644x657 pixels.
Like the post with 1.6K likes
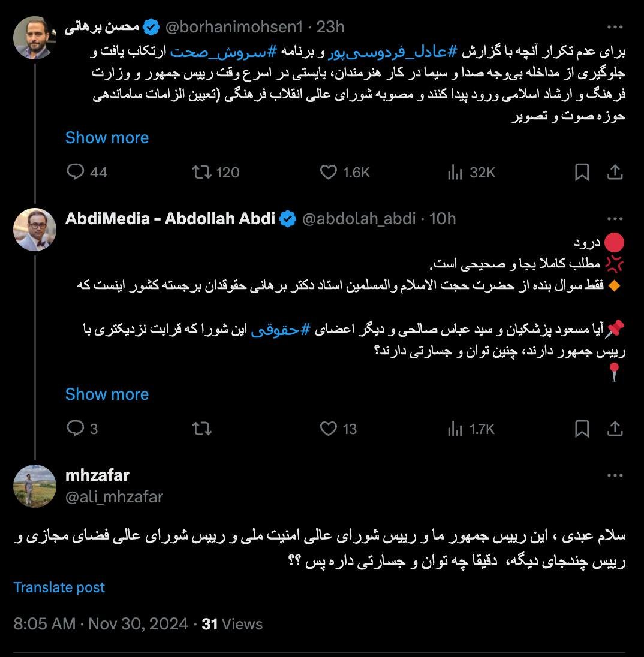[x=329, y=173]
